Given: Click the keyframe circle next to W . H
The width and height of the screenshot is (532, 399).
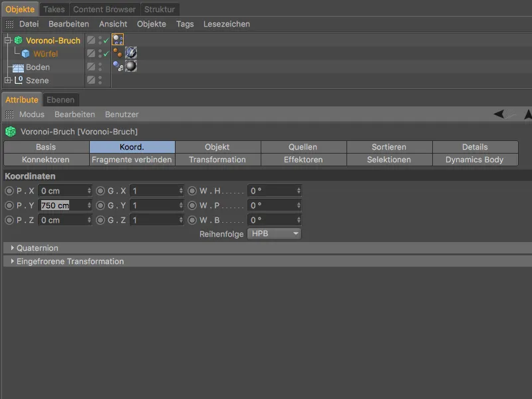Looking at the screenshot, I should 192,191.
